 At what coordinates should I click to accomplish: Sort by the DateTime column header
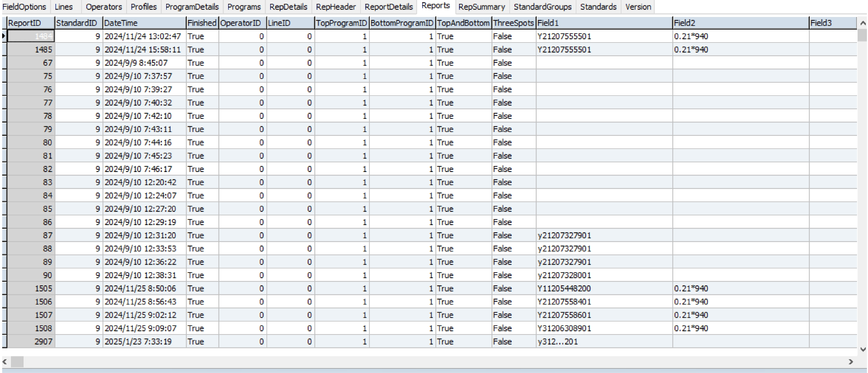(x=144, y=23)
